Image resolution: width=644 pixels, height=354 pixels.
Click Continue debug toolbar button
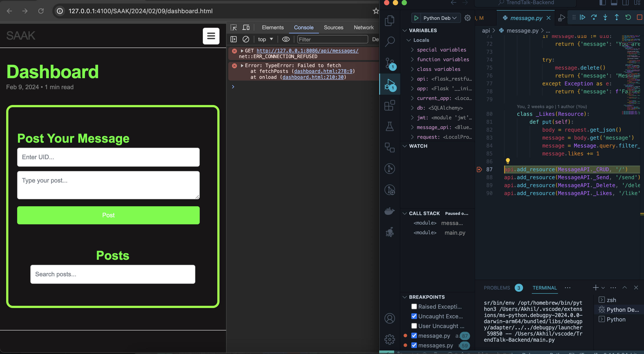point(582,17)
